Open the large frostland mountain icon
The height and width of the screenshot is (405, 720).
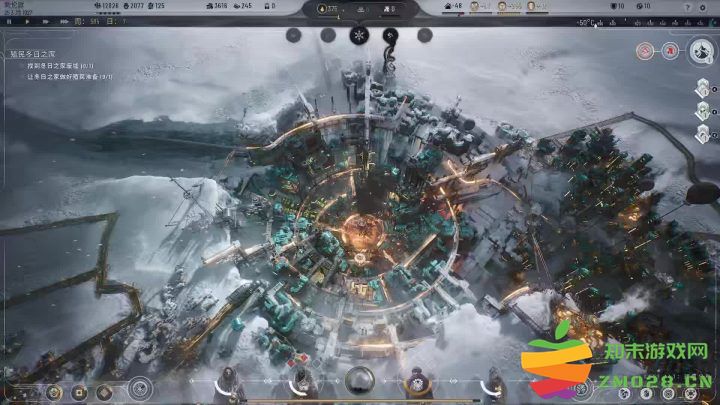(x=701, y=51)
